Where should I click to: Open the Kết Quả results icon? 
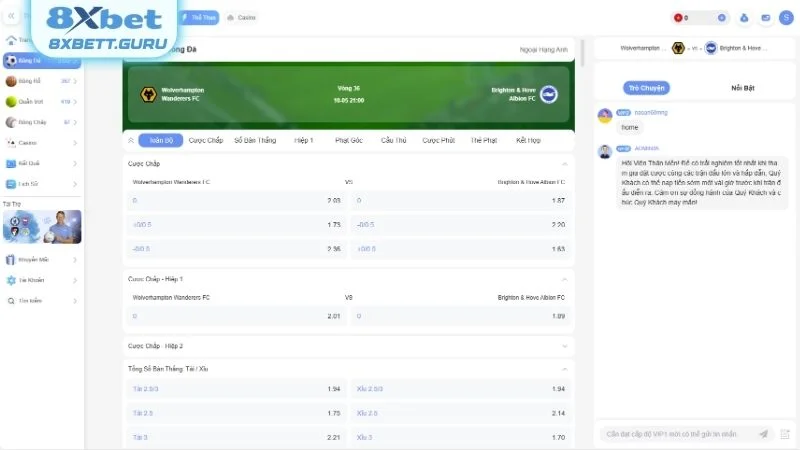point(11,163)
